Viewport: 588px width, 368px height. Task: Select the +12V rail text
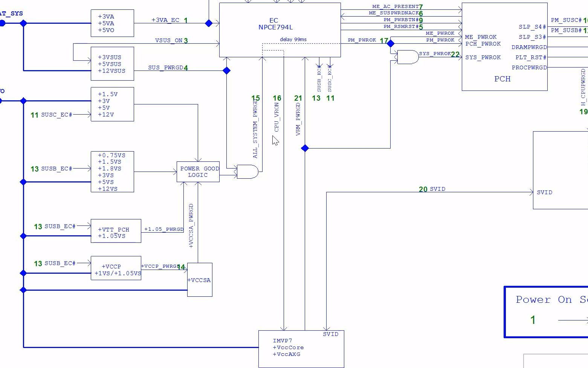106,115
